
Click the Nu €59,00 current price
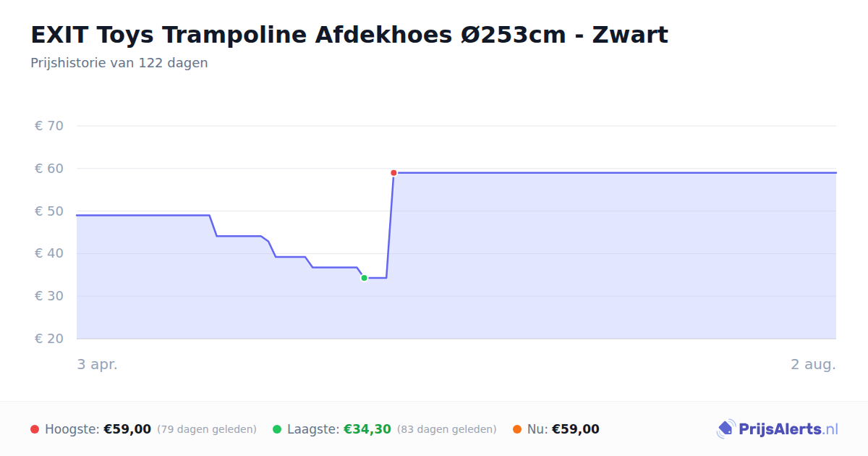pos(576,429)
